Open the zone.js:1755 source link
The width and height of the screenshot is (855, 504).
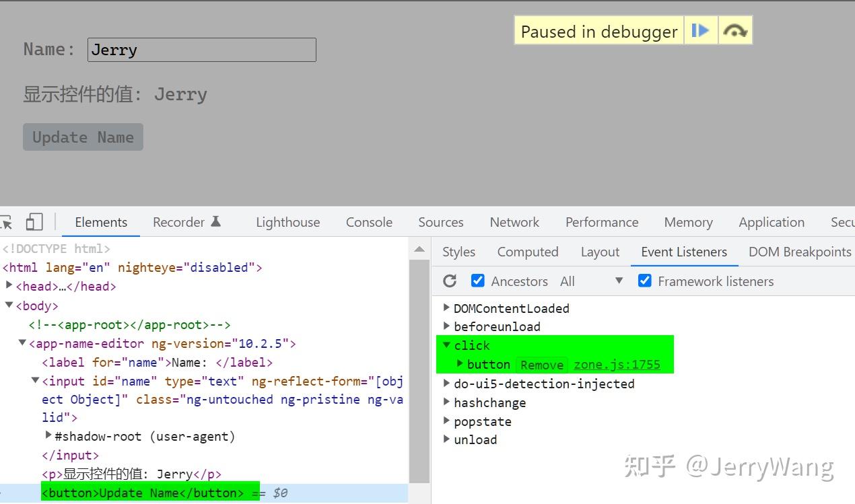point(619,364)
